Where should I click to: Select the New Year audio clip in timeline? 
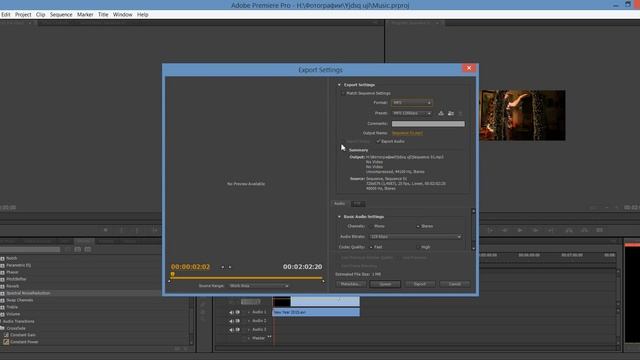point(316,312)
